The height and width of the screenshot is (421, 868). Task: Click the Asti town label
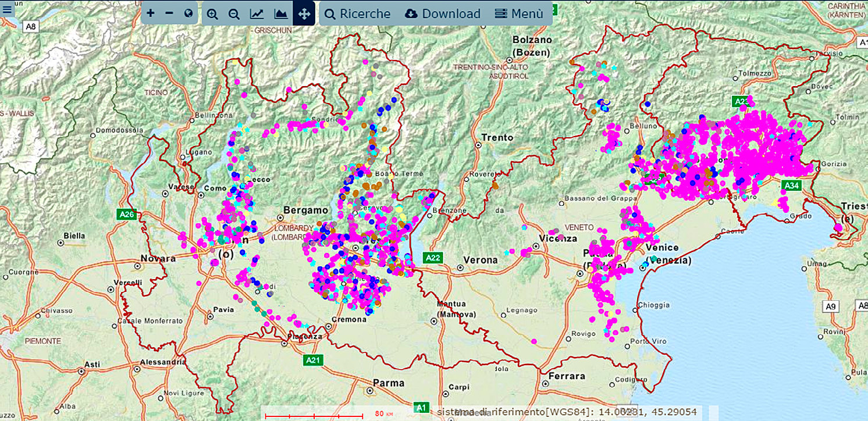[93, 364]
